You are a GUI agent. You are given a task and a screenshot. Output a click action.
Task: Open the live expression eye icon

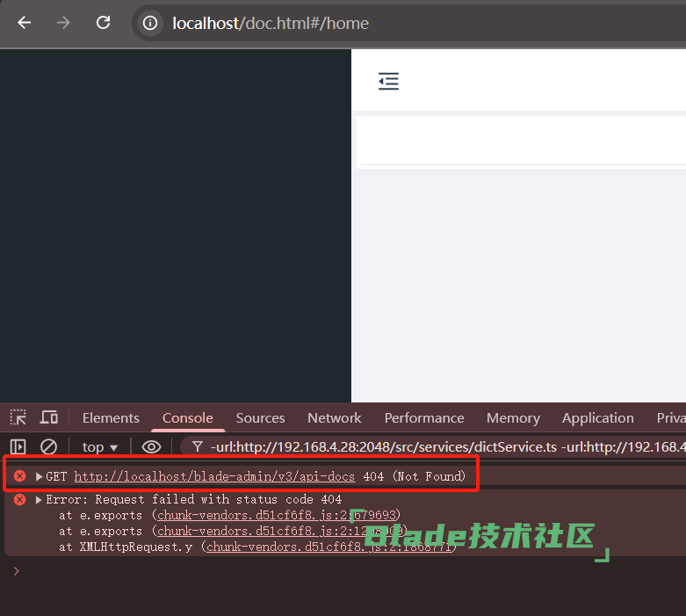tap(151, 446)
